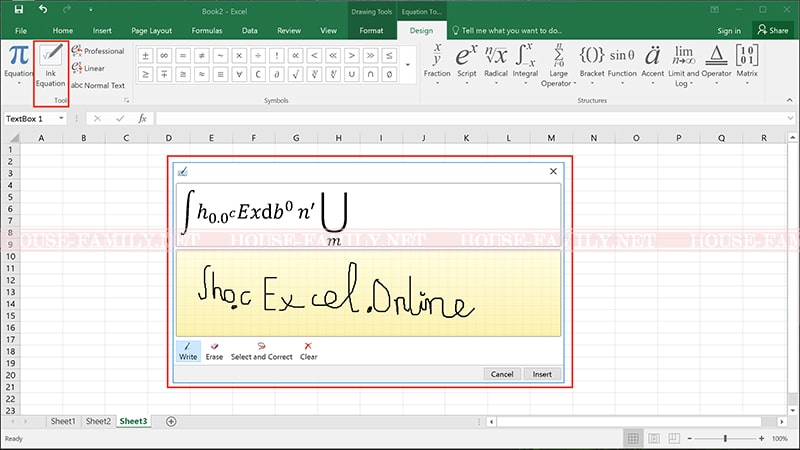
Task: Open the Insert Function fx button
Action: pos(142,118)
